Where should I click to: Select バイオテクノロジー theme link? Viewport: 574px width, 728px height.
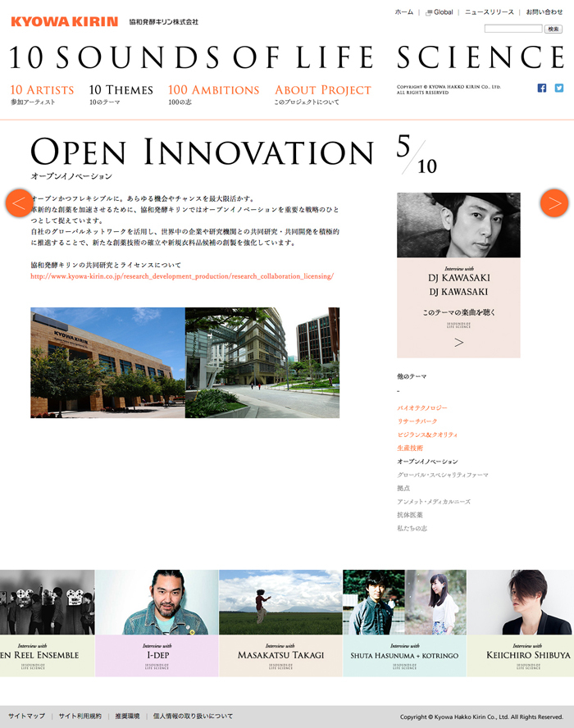(x=422, y=407)
